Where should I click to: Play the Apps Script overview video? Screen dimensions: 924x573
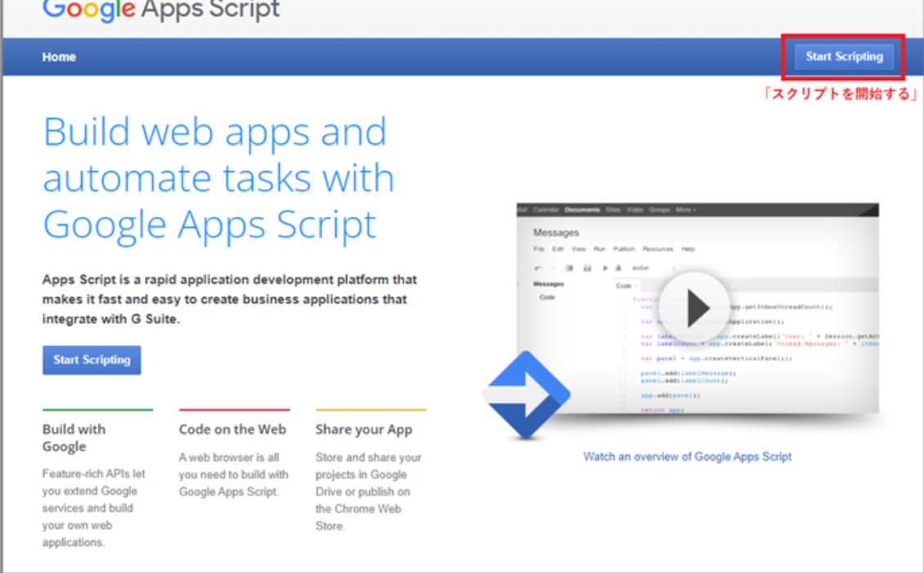click(696, 307)
